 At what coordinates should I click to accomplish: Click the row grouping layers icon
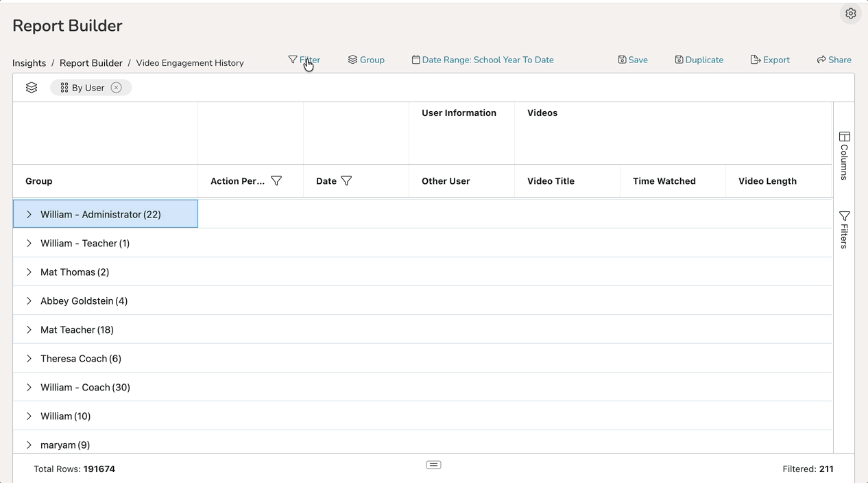32,88
